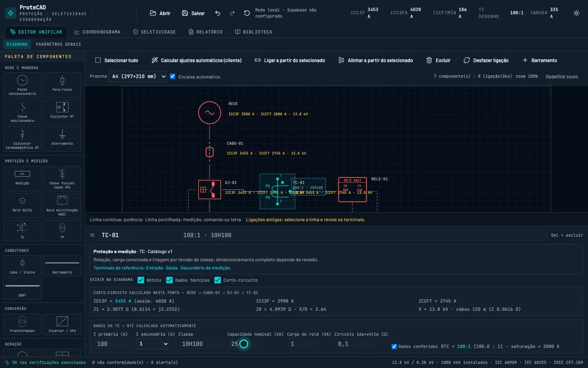This screenshot has width=588, height=368.
Task: Add a TP potential transformer
Action: click(x=62, y=231)
